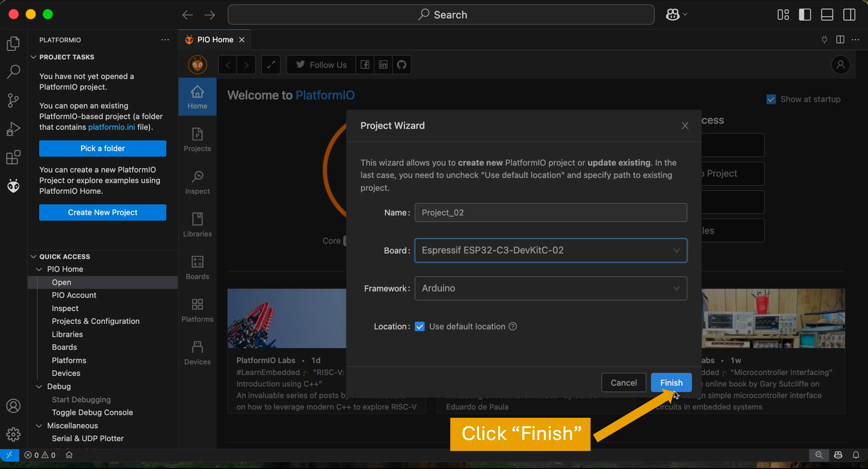
Task: Open Libraries section in PIO sidebar
Action: 197,225
